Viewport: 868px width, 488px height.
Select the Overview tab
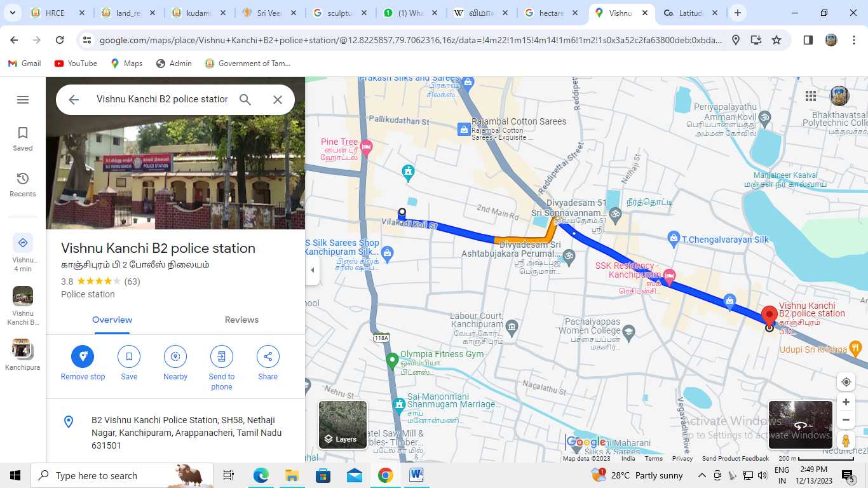pyautogui.click(x=112, y=320)
